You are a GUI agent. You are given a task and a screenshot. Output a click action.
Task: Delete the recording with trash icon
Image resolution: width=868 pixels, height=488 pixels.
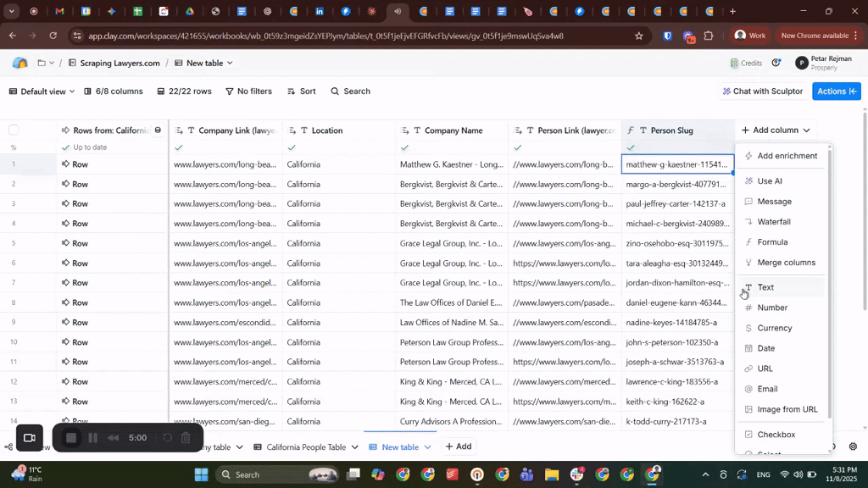(186, 438)
